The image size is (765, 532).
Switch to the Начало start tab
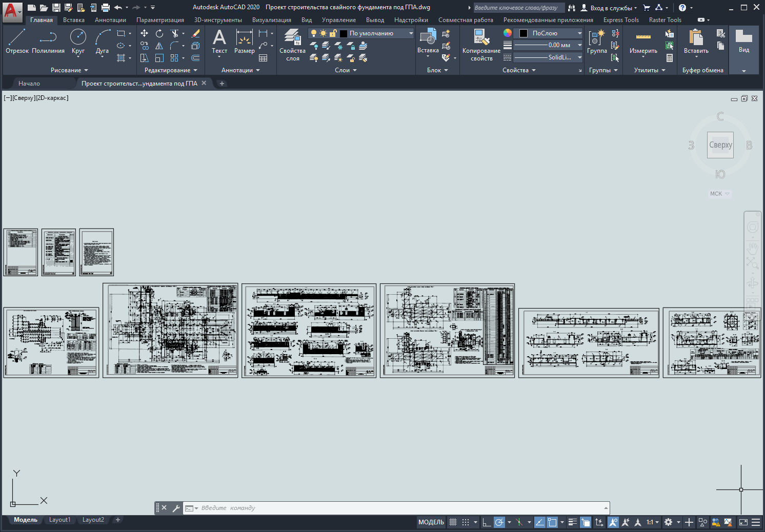tap(29, 84)
